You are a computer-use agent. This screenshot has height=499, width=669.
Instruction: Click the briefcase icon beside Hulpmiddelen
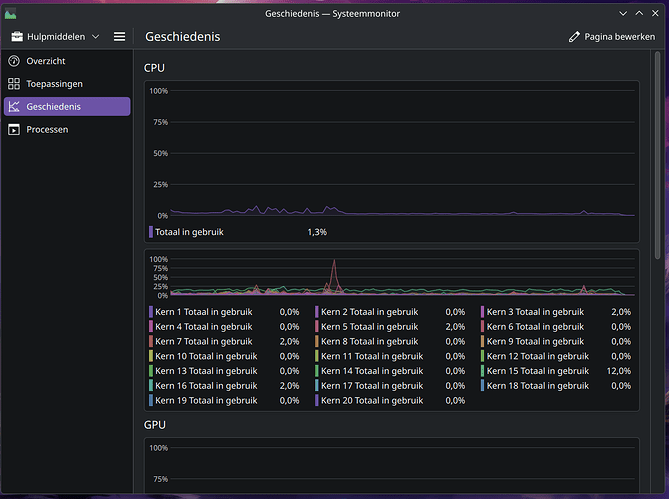[x=17, y=37]
